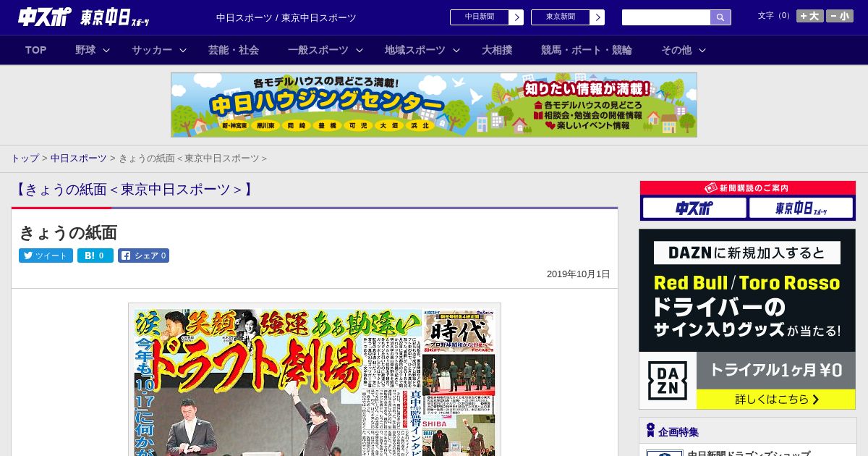Open the 地域スポーツ menu
Viewport: 868px width, 456px height.
click(415, 50)
